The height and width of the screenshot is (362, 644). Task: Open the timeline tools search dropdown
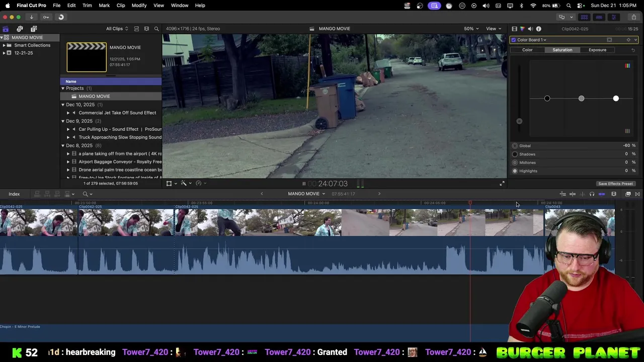[88, 194]
